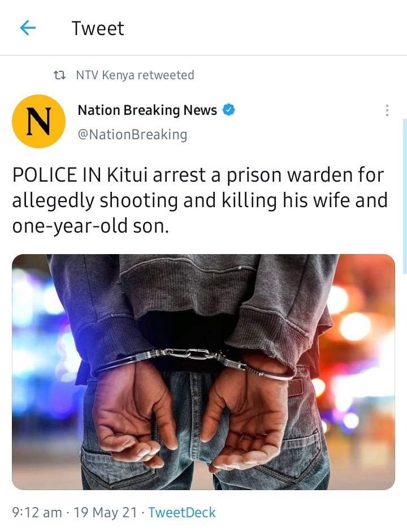Tap the 9:12 am timestamp

click(x=37, y=512)
